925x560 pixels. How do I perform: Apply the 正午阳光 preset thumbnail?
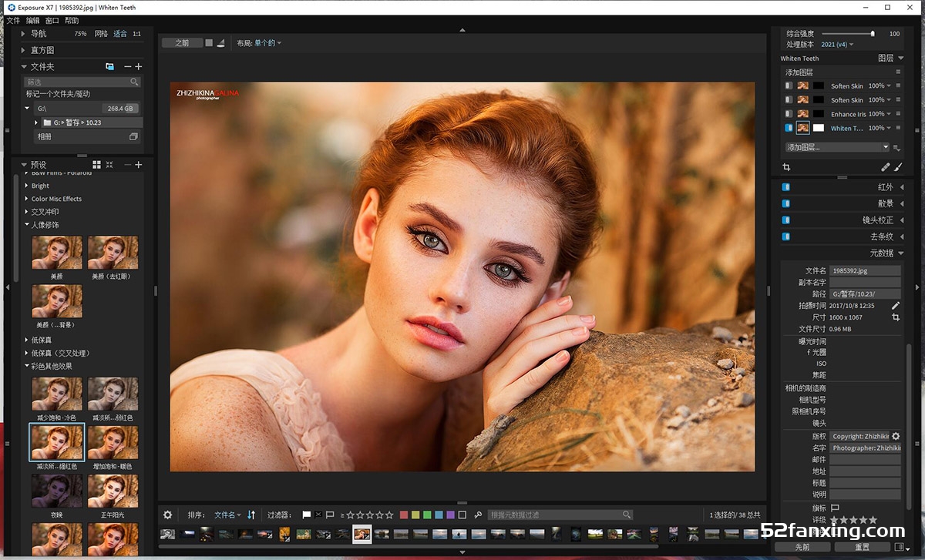pyautogui.click(x=113, y=490)
